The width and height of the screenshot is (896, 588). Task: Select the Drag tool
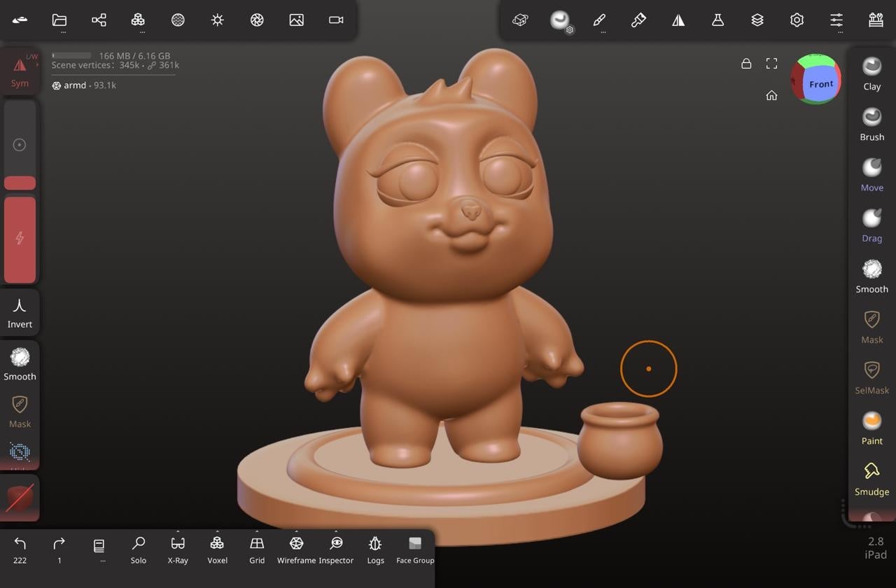point(871,225)
